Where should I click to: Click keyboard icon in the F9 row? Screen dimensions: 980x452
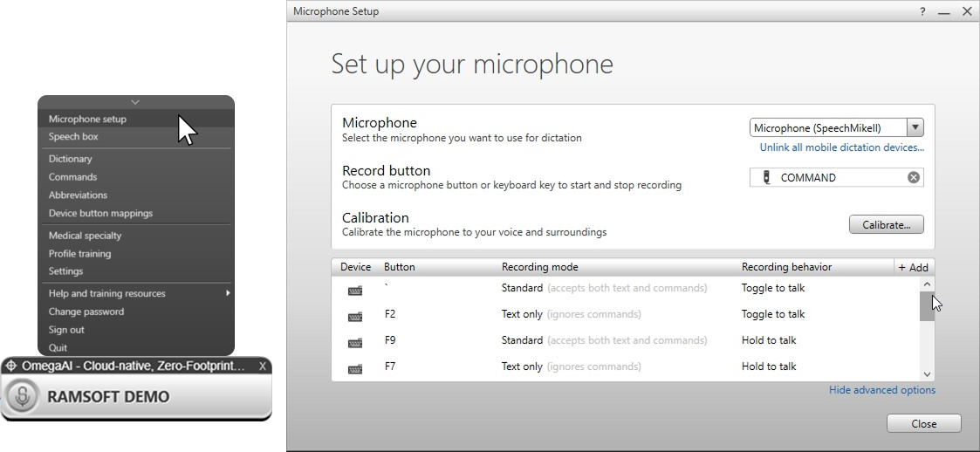tap(355, 343)
